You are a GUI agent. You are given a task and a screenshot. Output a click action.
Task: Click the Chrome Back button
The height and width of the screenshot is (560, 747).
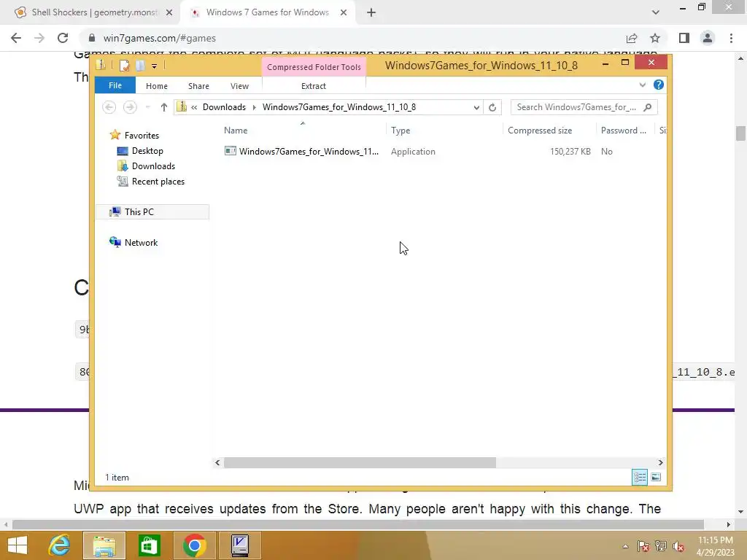click(16, 38)
